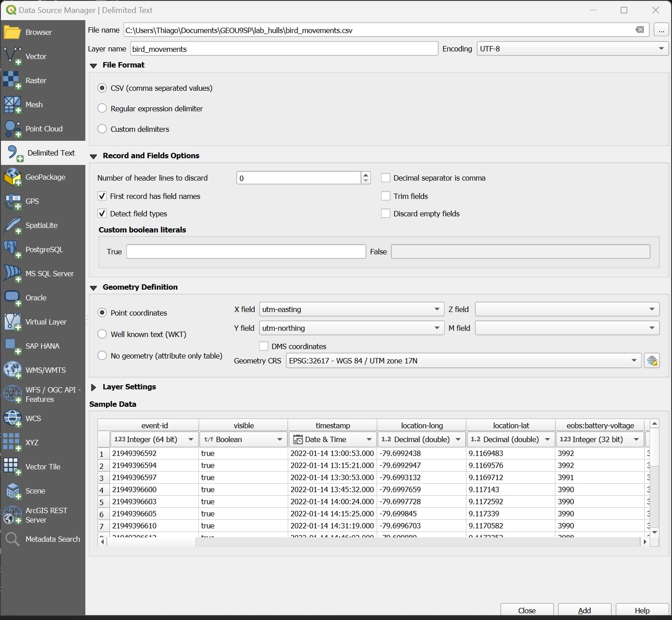Open the WMS/WMTS globe icon
The image size is (672, 620).
[x=12, y=370]
